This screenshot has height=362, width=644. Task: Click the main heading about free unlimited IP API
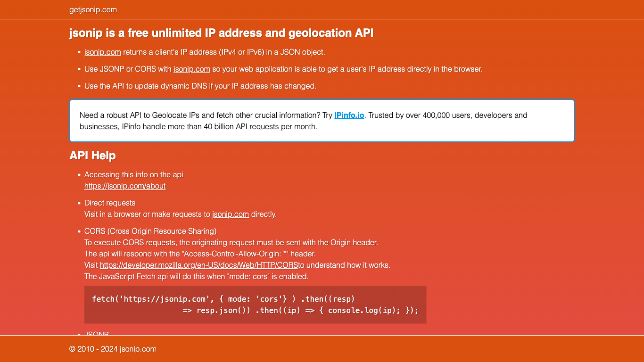[x=222, y=33]
